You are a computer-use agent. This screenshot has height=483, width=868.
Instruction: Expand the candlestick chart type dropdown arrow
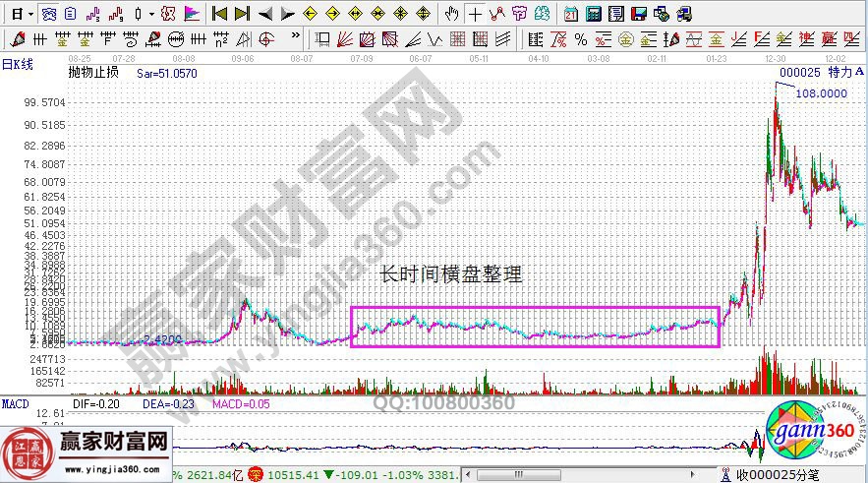149,14
